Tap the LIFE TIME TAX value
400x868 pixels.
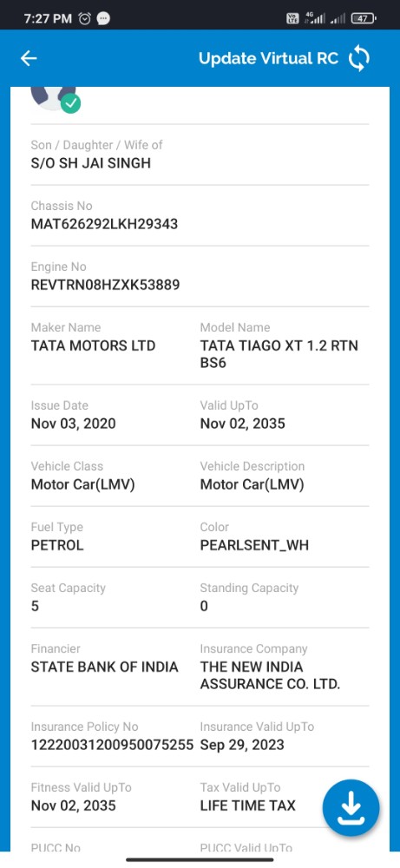pos(248,806)
